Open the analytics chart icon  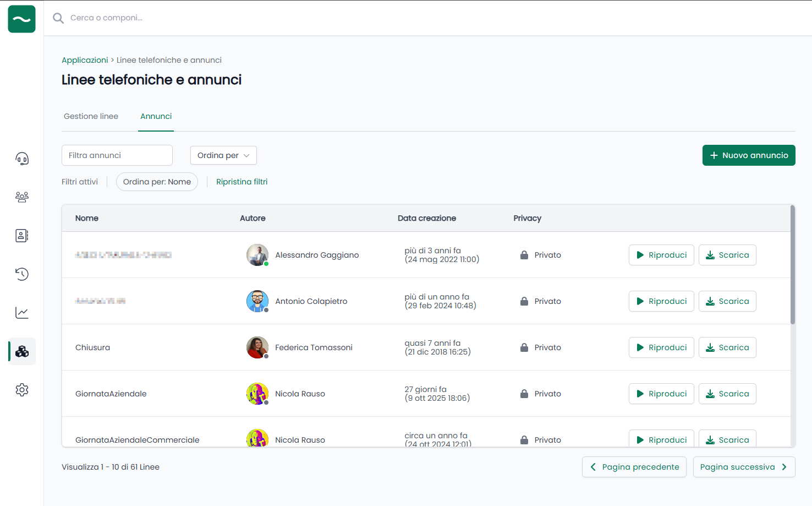[22, 313]
